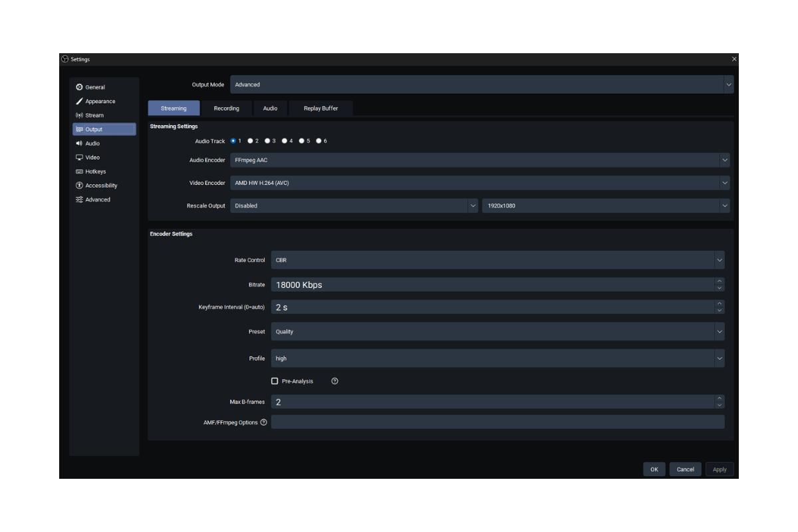Screen dimensions: 798x532
Task: Open the Video Encoder dropdown
Action: tap(480, 183)
